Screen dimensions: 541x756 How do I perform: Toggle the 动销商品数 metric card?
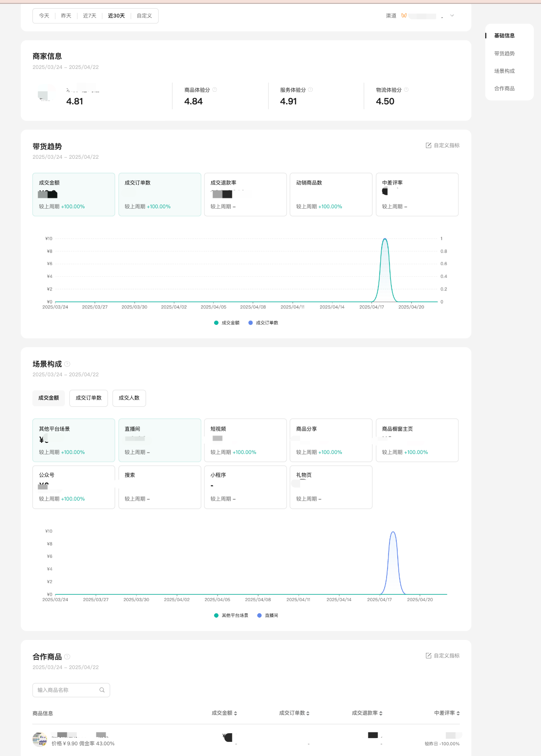331,194
